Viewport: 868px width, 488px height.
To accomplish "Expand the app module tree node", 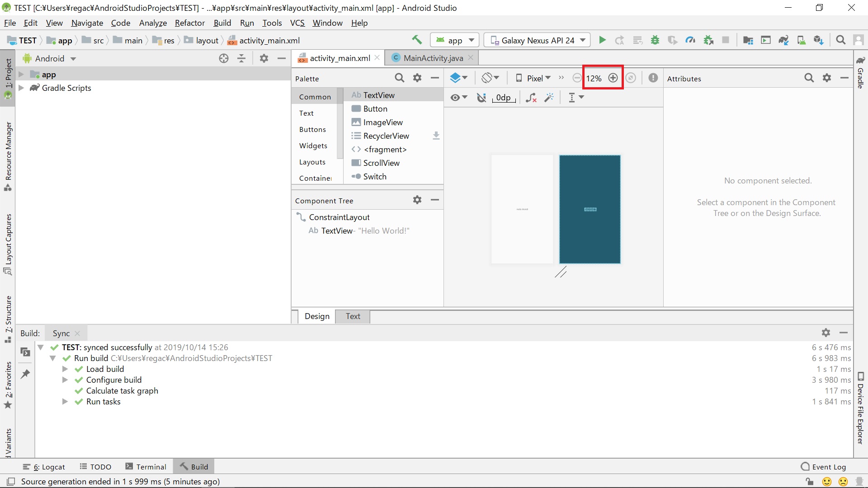I will [21, 74].
